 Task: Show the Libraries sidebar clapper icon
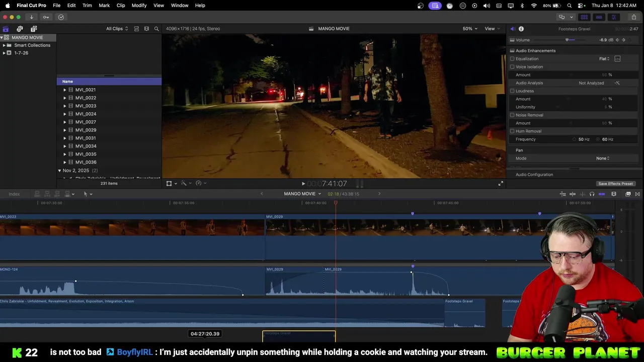point(6,29)
